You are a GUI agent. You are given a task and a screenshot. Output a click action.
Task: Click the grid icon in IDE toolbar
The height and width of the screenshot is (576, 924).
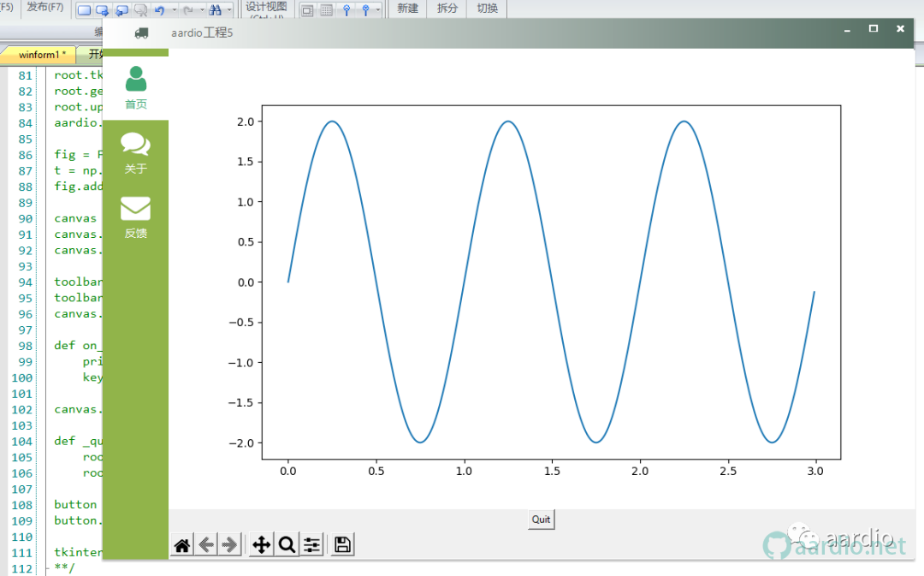326,10
